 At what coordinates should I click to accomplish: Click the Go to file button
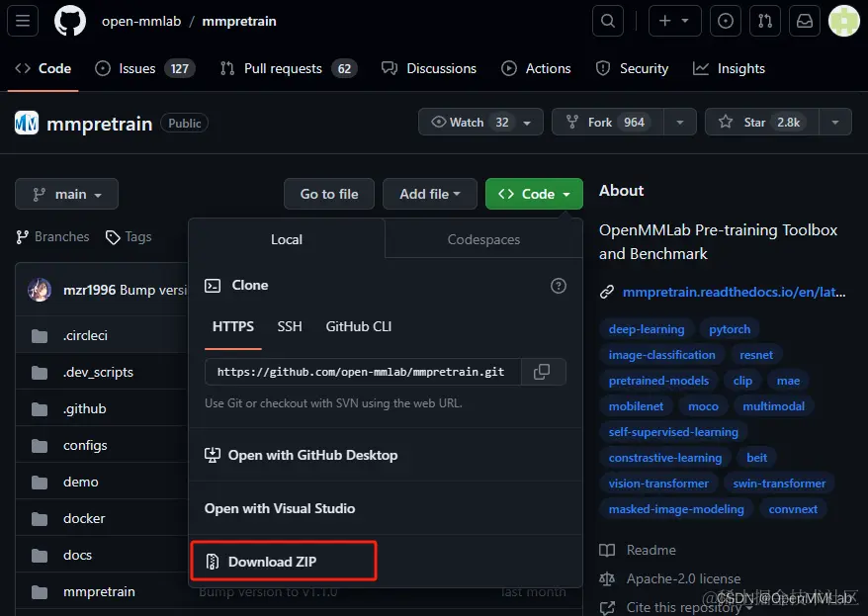point(329,194)
